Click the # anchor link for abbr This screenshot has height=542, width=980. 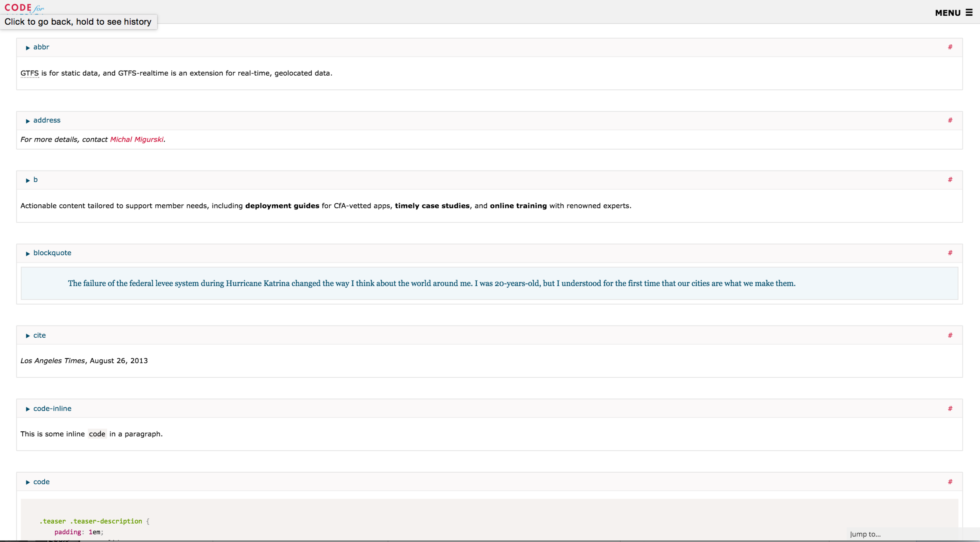(x=950, y=47)
